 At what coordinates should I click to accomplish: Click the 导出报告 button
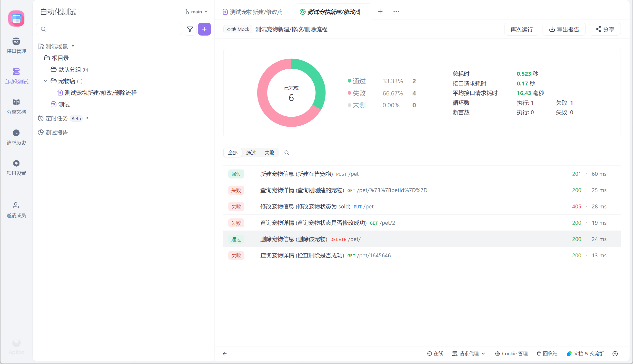tap(564, 29)
